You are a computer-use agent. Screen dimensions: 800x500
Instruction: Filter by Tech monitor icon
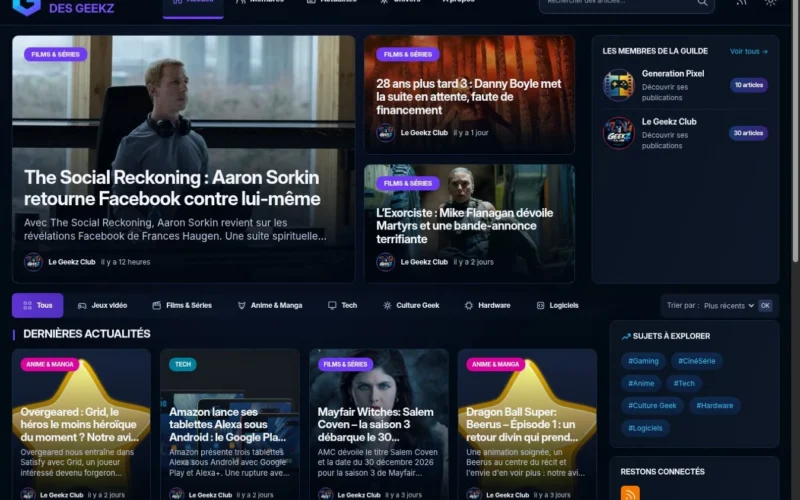click(342, 305)
